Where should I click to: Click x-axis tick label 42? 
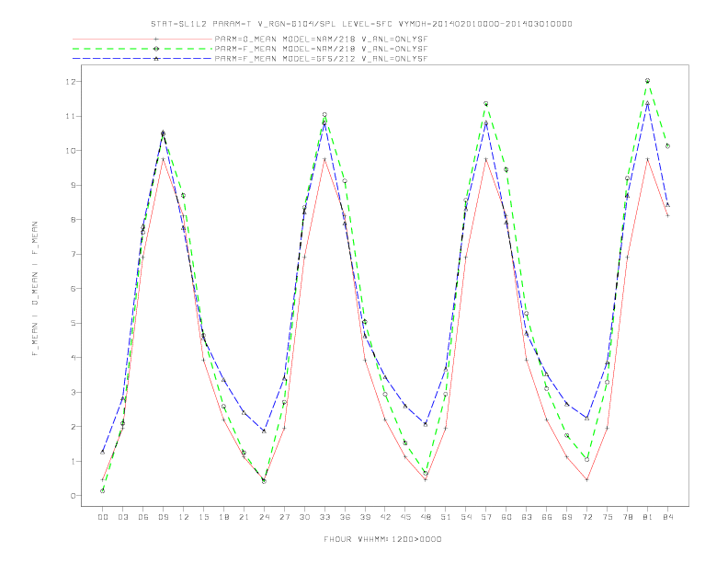(385, 517)
